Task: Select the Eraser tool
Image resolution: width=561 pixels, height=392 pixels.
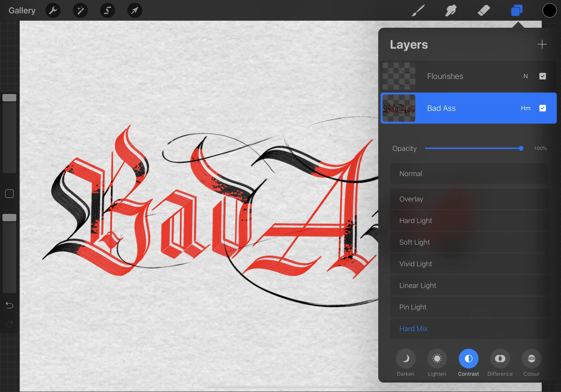Action: coord(483,10)
